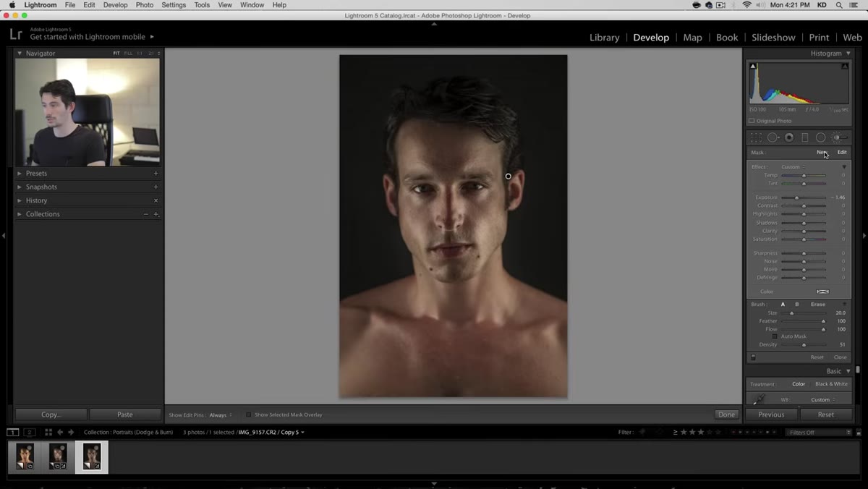
Task: Click the Exposure slider handle
Action: click(x=797, y=197)
